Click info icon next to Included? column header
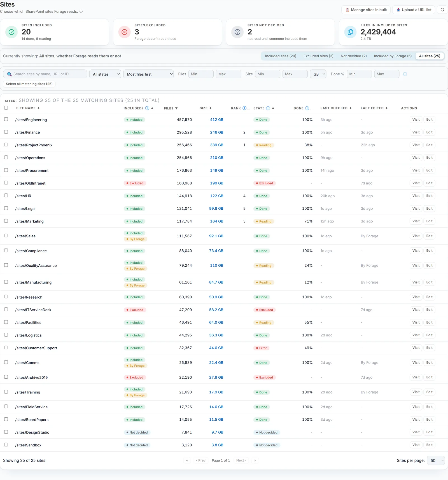The image size is (448, 480). [x=147, y=108]
